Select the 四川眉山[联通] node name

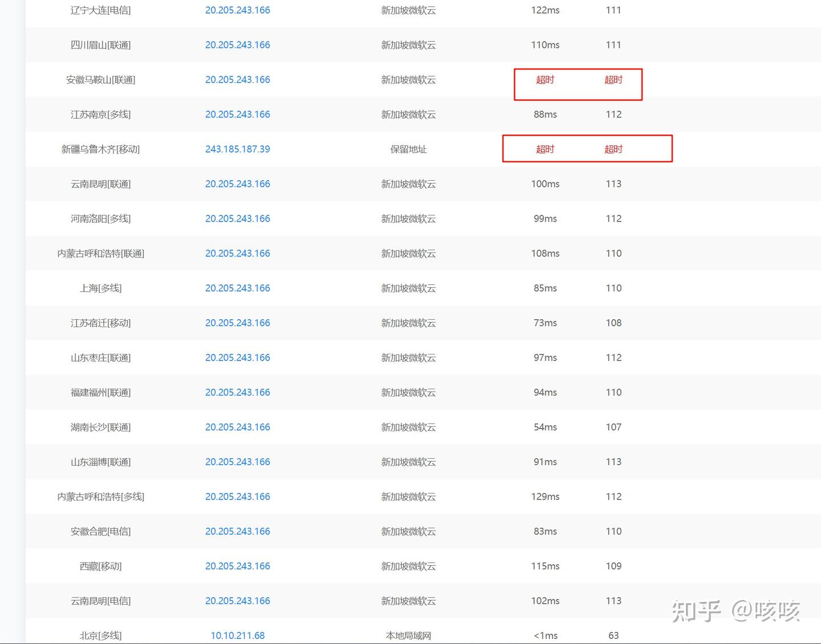pyautogui.click(x=101, y=45)
